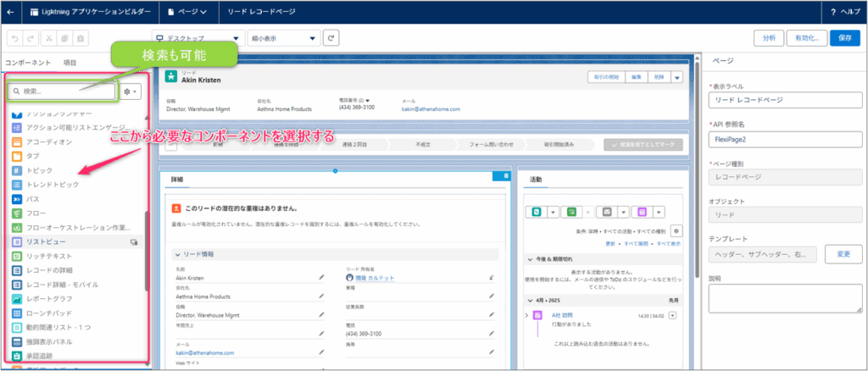Click the back arrow in the header

pos(10,13)
